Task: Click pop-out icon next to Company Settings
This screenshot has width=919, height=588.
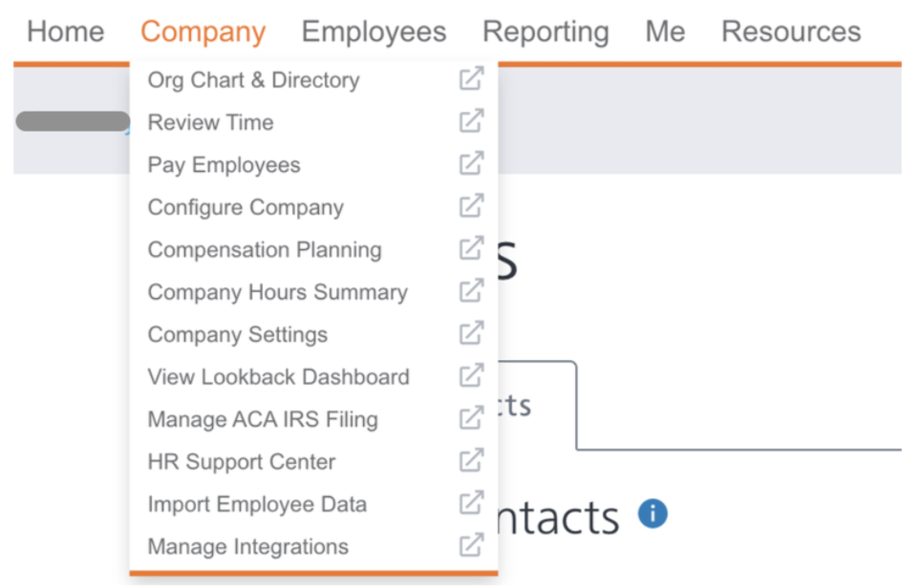Action: tap(471, 332)
